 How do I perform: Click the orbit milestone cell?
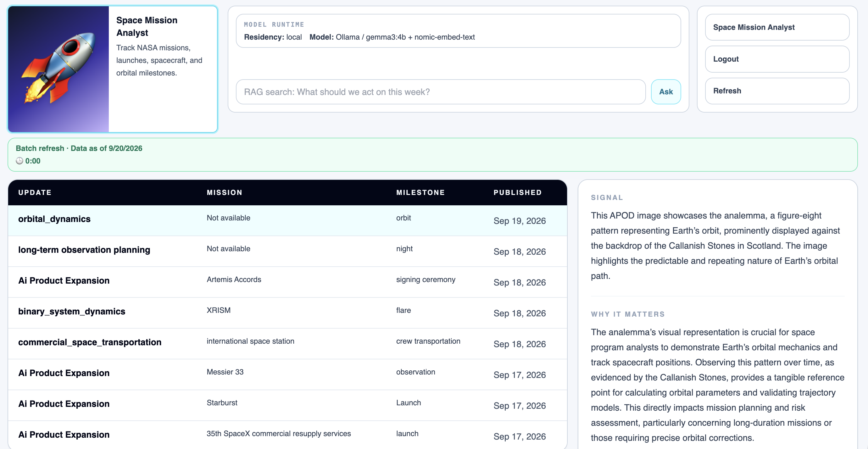click(403, 218)
